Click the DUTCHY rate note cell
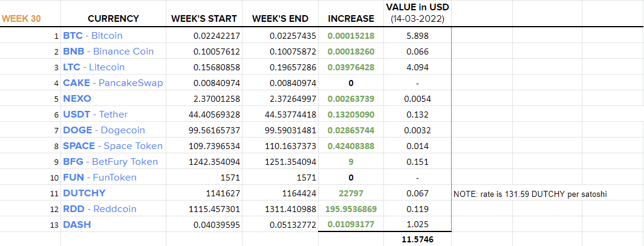The height and width of the screenshot is (246, 644). point(530,194)
